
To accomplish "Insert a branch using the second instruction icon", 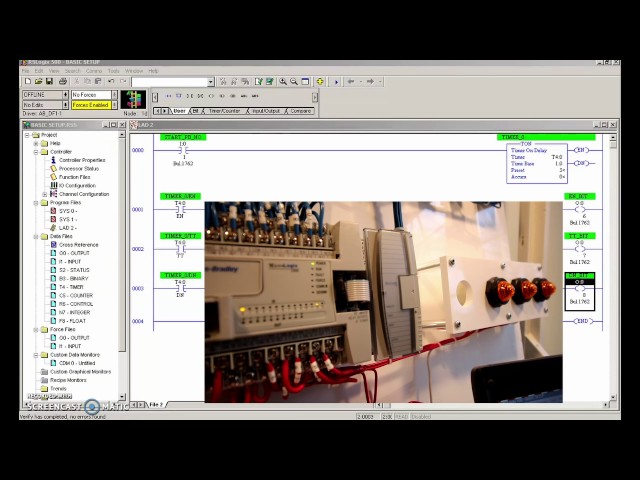I will [179, 96].
